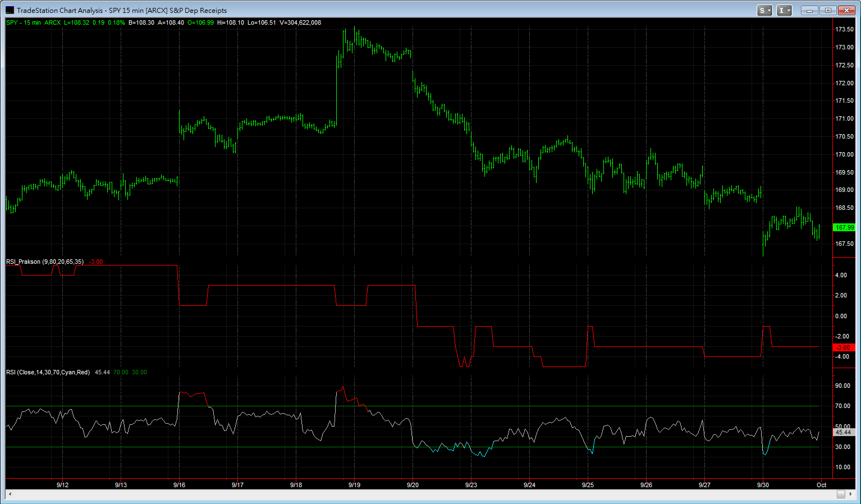Click the red -3.00 marker on the axis
This screenshot has height=504, width=861.
844,348
